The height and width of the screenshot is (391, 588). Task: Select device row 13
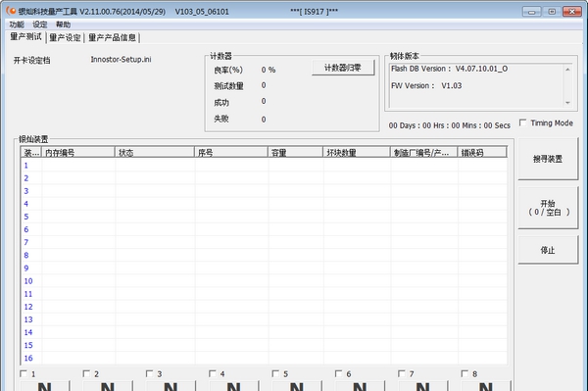[x=265, y=319]
